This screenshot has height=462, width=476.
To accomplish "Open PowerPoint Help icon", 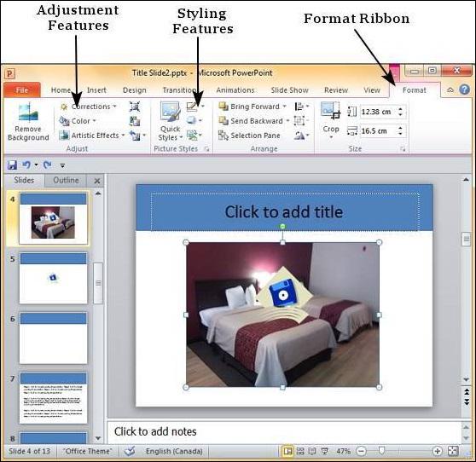I will click(x=464, y=90).
